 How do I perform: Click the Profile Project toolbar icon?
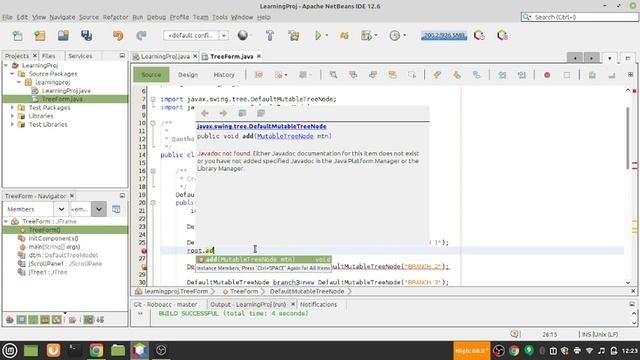tap(394, 36)
